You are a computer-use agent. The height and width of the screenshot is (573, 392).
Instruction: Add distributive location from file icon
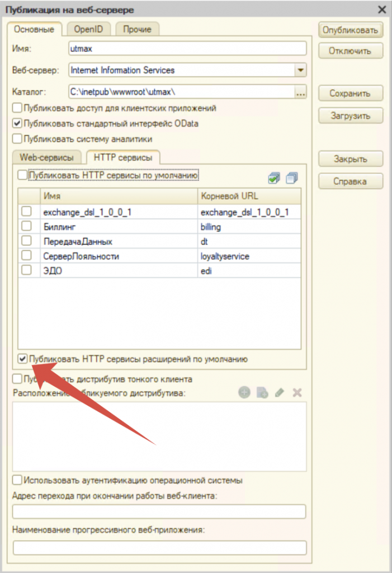coord(262,392)
